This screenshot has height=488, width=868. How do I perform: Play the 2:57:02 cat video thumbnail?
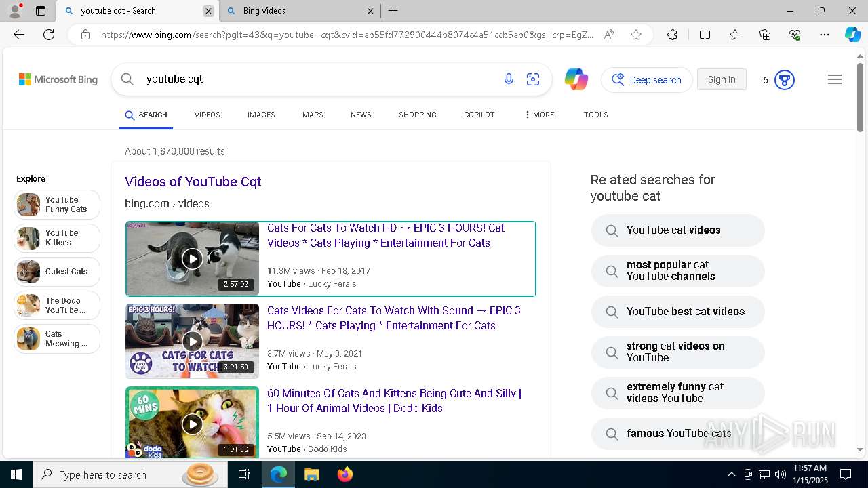click(x=193, y=258)
